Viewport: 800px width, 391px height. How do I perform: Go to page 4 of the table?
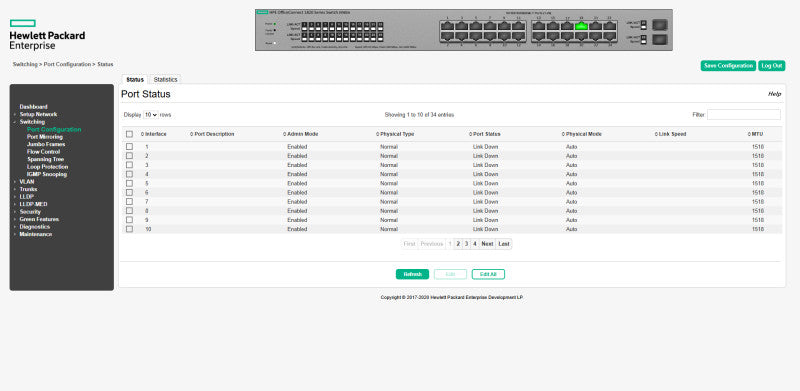[x=474, y=244]
